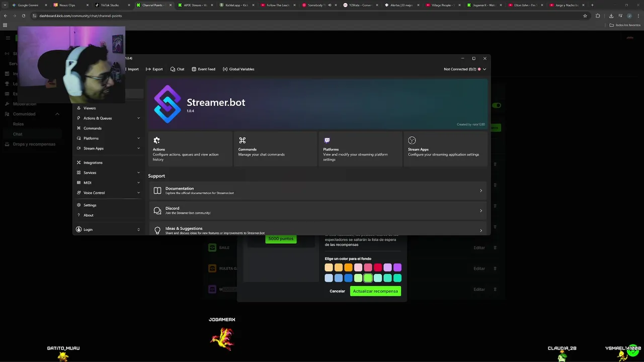The height and width of the screenshot is (362, 644).
Task: Open the browser extensions puzzle icon
Action: pos(598,16)
